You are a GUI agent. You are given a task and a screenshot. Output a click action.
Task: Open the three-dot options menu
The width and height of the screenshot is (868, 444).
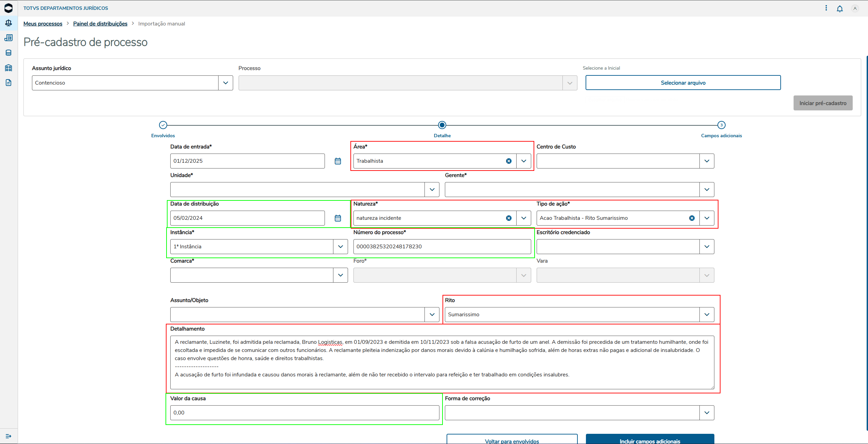[826, 8]
